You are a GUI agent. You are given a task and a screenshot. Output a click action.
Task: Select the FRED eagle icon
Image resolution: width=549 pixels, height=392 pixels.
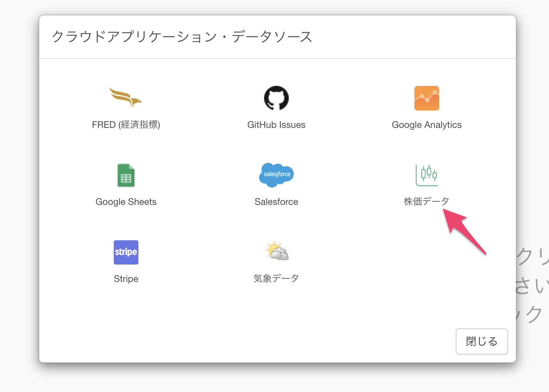[x=126, y=97]
